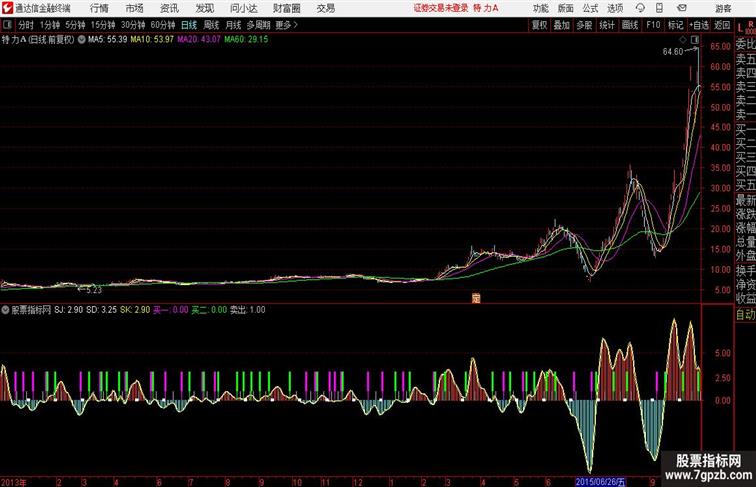Open the 多周期 multi-period view
This screenshot has height=487, width=756.
point(258,25)
